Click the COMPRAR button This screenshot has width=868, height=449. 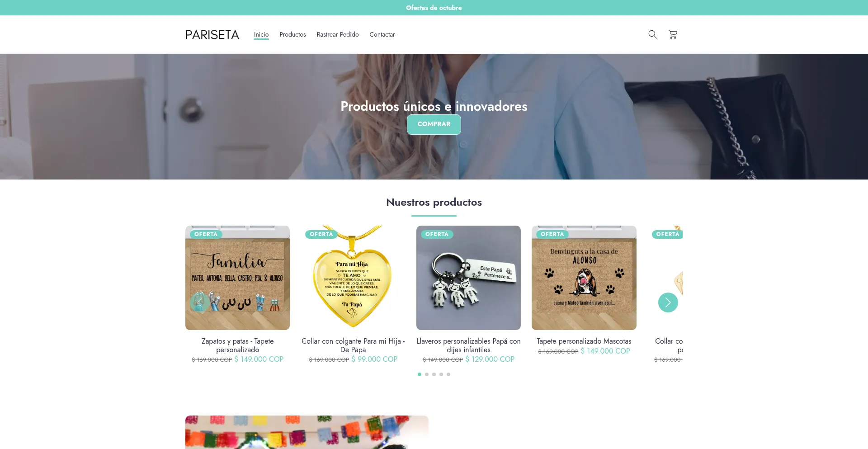[x=434, y=124]
